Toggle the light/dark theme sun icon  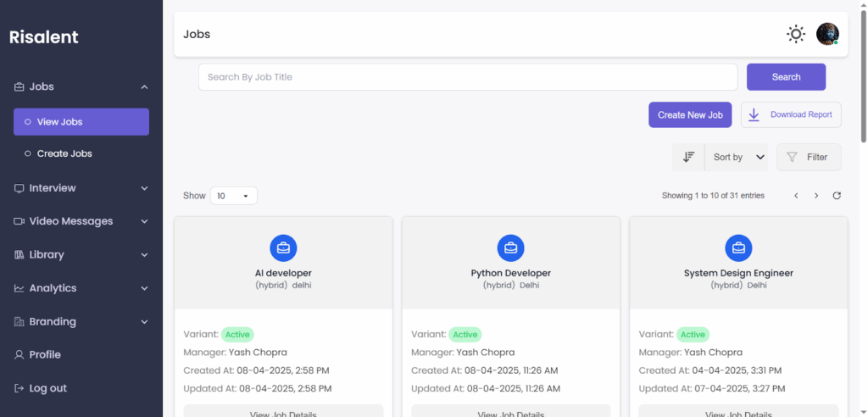(x=795, y=34)
